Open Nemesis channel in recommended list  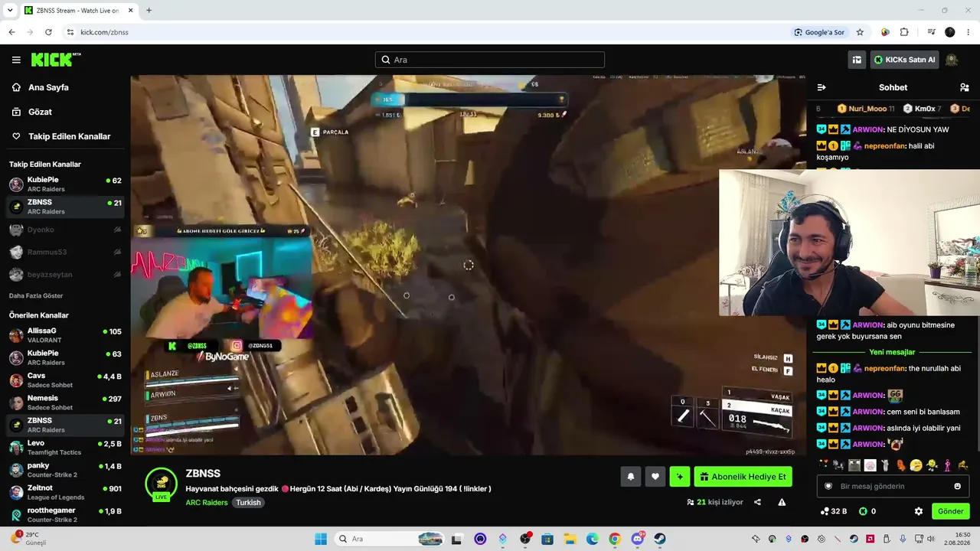65,403
